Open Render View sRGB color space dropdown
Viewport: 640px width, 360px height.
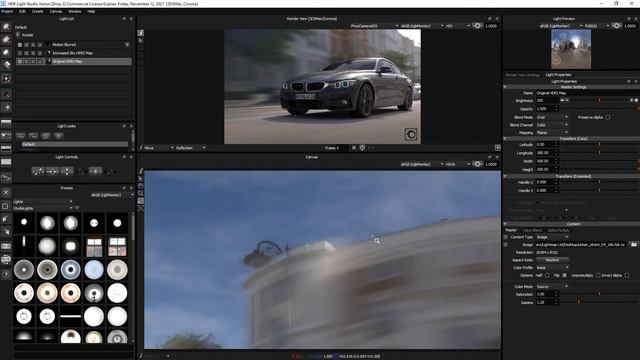422,26
